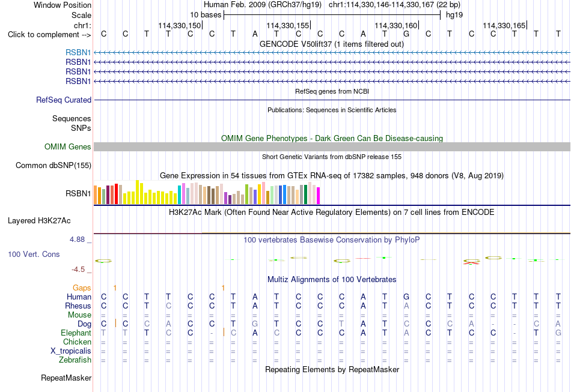Click the RSBN1 label beside GTEx expression bars
The image size is (571, 392).
[78, 193]
